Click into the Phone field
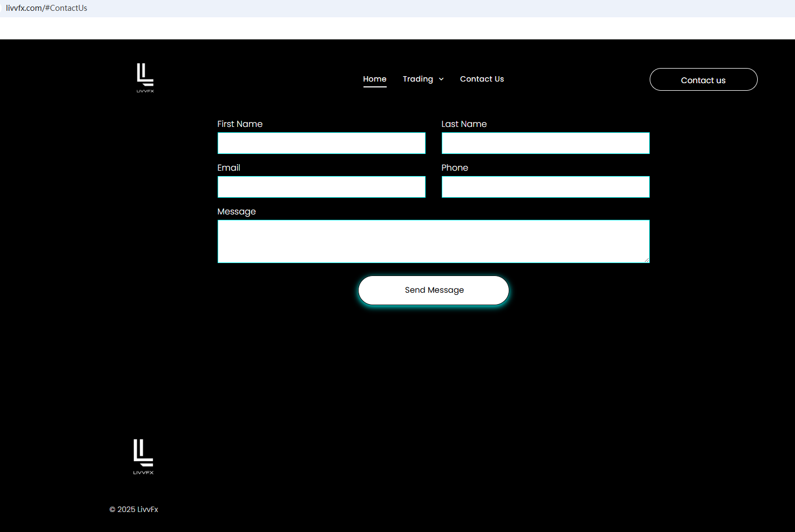Image resolution: width=795 pixels, height=532 pixels. [545, 187]
